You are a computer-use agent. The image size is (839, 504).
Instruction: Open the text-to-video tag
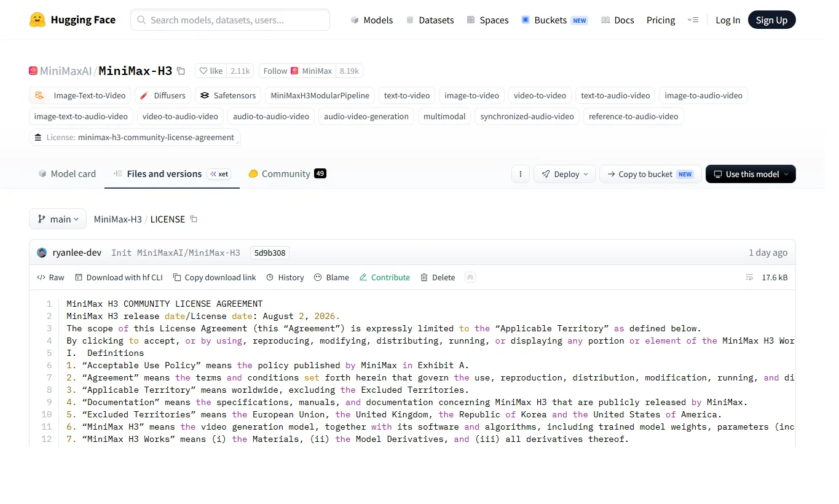(407, 95)
